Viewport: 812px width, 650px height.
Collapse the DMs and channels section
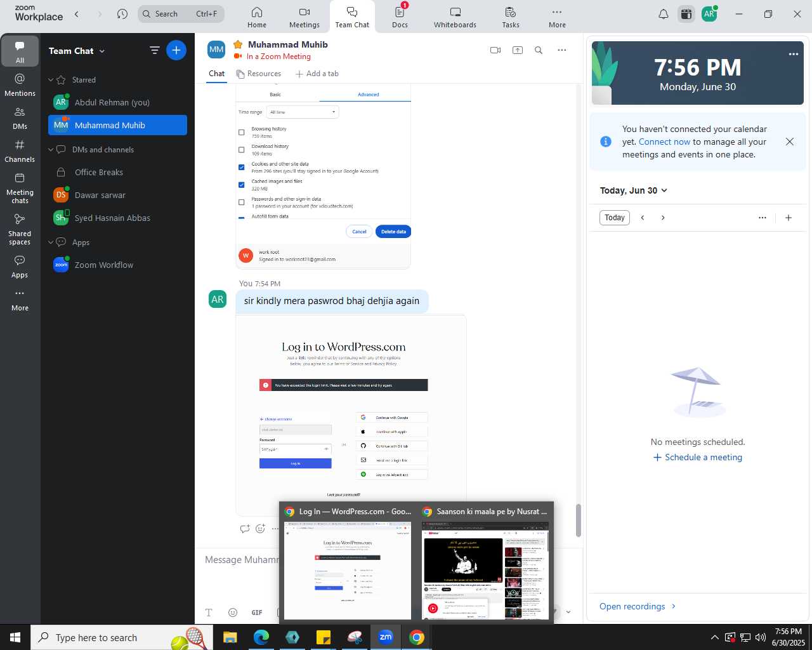point(51,150)
